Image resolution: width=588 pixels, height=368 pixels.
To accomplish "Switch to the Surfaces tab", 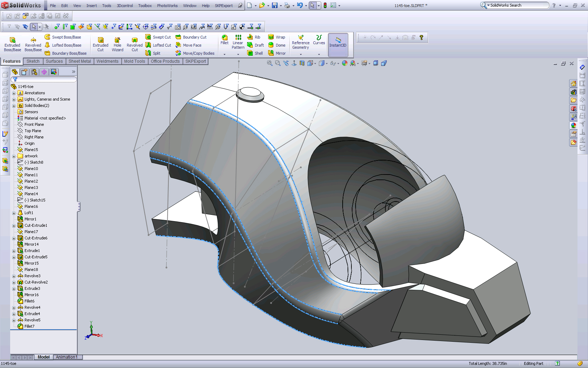I will pyautogui.click(x=54, y=61).
